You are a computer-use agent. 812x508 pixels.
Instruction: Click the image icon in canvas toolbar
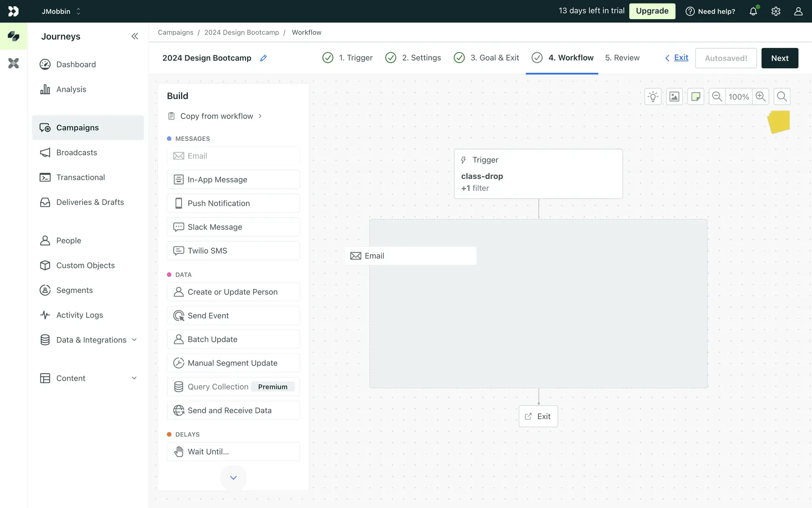tap(674, 97)
